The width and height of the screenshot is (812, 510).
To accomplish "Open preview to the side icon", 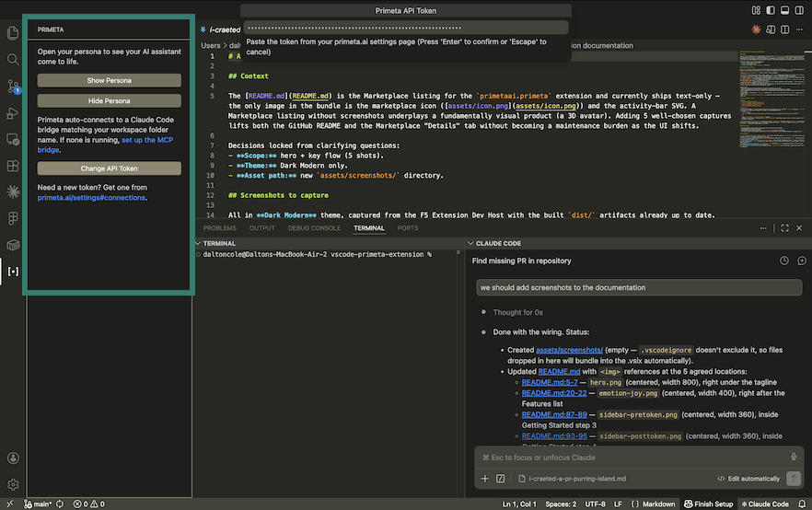I will coord(771,29).
